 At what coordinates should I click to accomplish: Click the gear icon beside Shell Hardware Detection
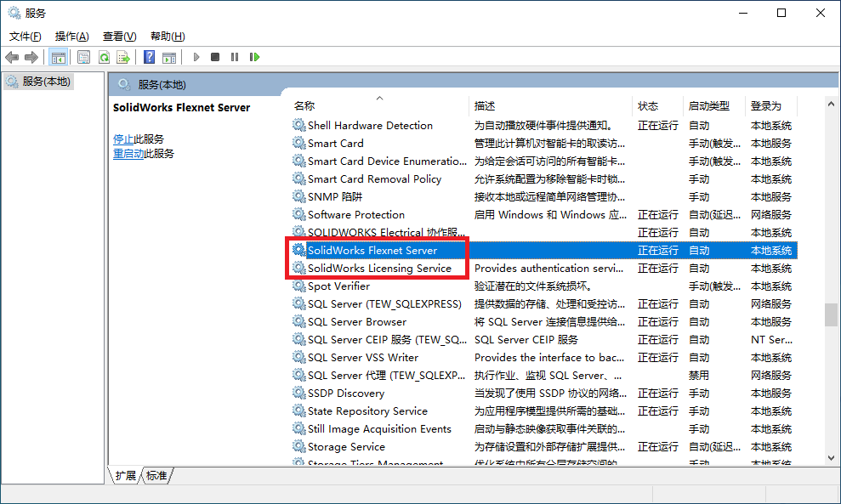(298, 125)
